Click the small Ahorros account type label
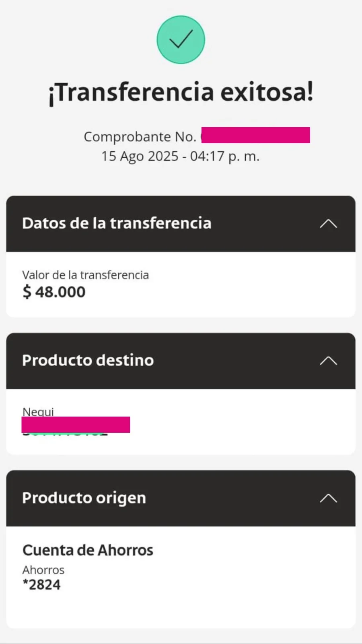This screenshot has height=644, width=362. pyautogui.click(x=43, y=570)
